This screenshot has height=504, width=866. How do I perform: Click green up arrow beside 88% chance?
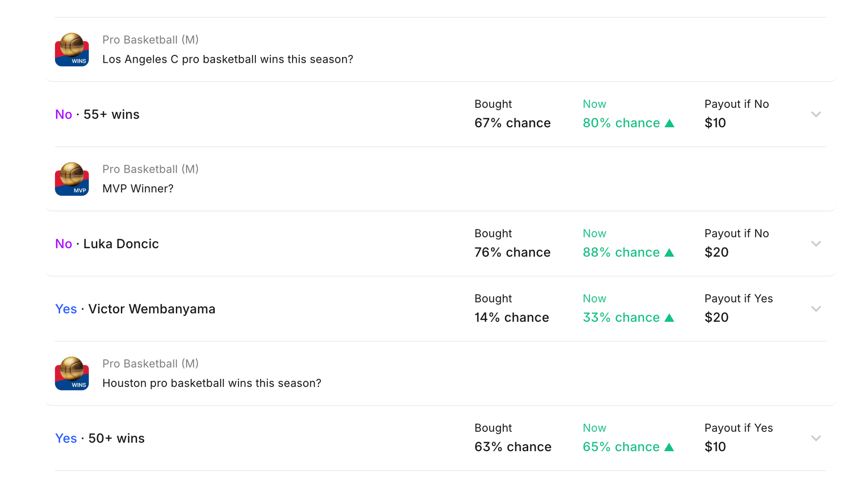click(669, 252)
